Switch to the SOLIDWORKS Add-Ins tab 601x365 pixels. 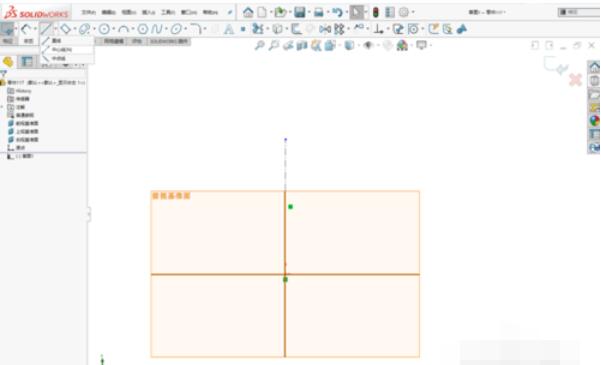tap(169, 41)
